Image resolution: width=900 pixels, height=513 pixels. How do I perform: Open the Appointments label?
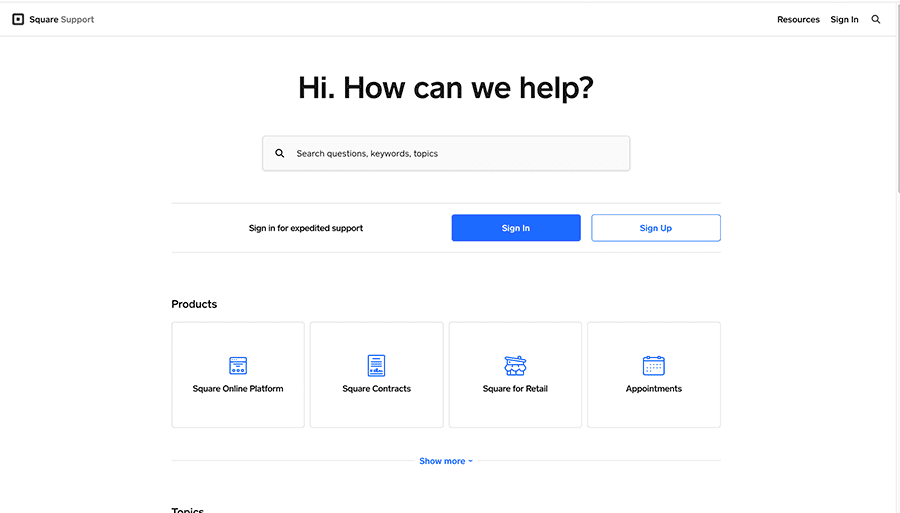[654, 388]
